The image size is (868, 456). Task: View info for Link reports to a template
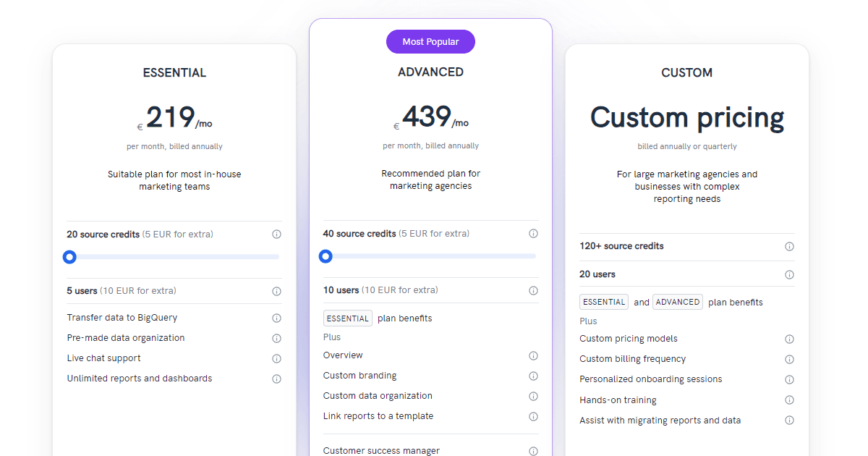click(533, 416)
